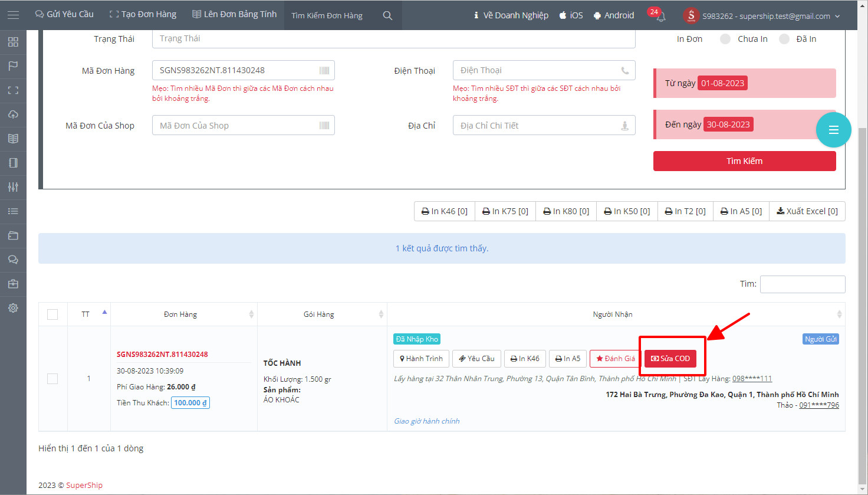Image resolution: width=868 pixels, height=495 pixels.
Task: Open the sliders adjustment icon in sidebar
Action: click(x=13, y=187)
